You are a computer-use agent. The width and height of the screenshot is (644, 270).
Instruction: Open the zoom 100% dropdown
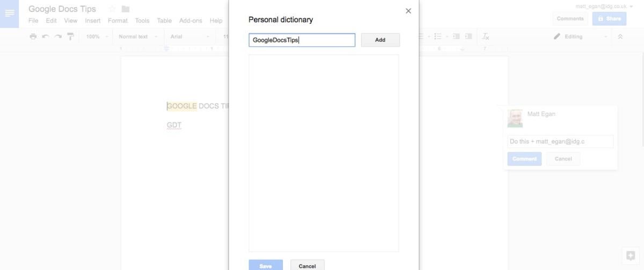pyautogui.click(x=97, y=37)
